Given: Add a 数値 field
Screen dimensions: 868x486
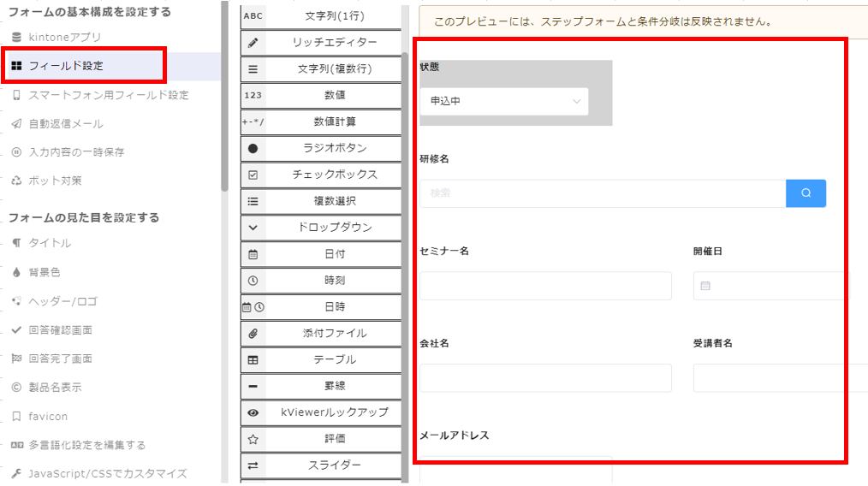Looking at the screenshot, I should click(x=321, y=95).
